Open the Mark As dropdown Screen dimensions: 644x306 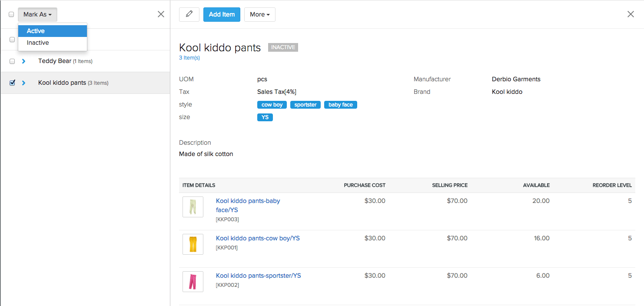point(37,14)
